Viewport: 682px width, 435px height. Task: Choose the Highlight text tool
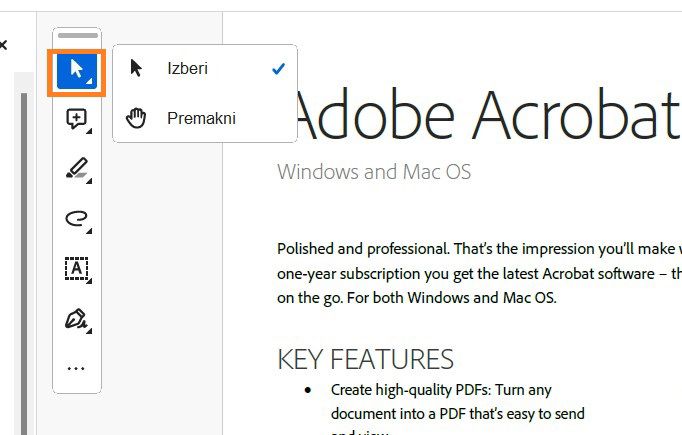(76, 169)
